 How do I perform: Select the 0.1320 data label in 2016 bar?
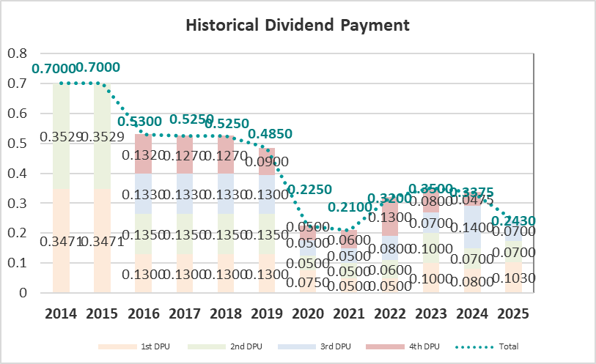(141, 155)
